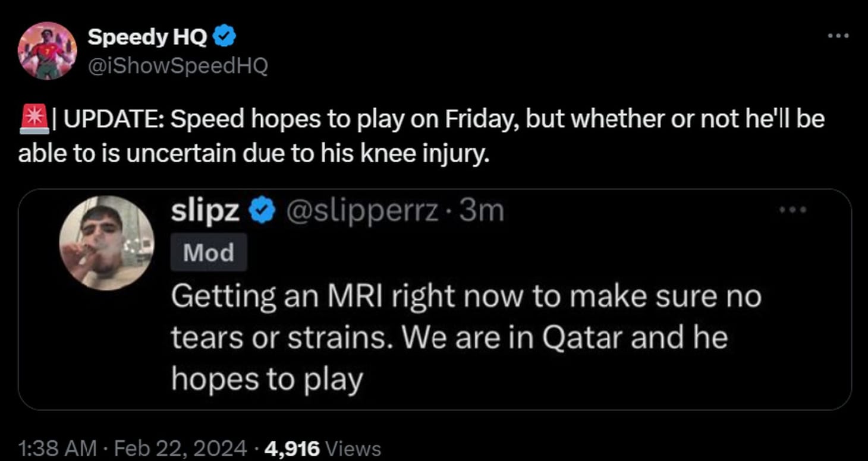The width and height of the screenshot is (868, 461).
Task: Click the verified badge beside Speedy HQ
Action: 225,37
